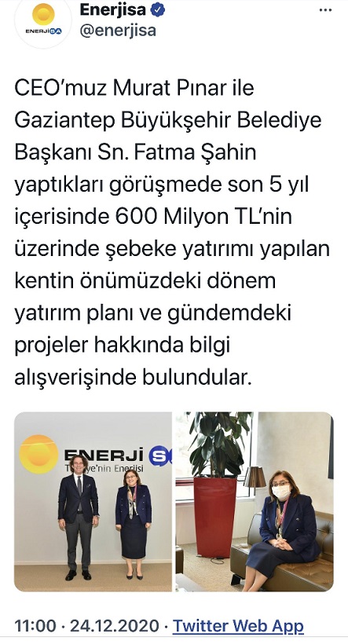Click the word bulundular ending the tweet
348x644 pixels.
click(x=196, y=377)
